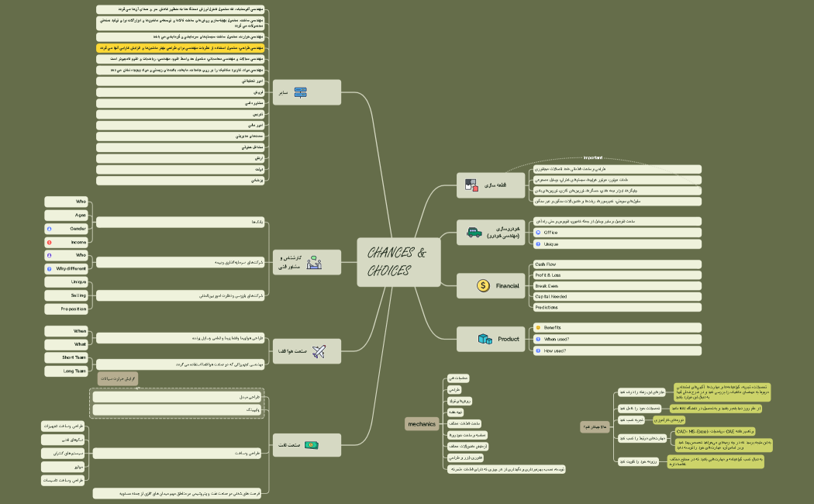
Task: Click the blue cubes icon beside Product
Action: pos(485,339)
